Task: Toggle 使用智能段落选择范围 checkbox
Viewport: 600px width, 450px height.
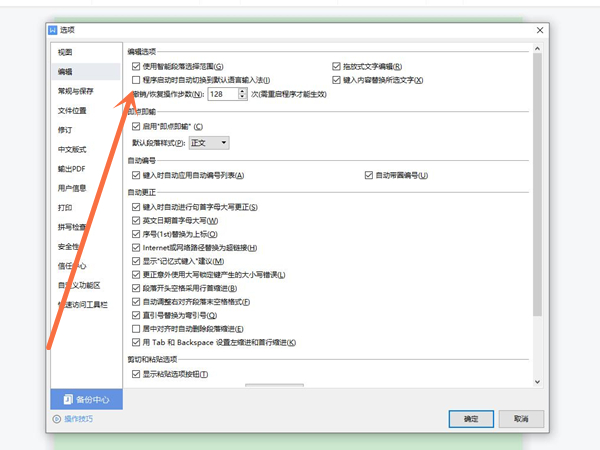Action: click(137, 66)
